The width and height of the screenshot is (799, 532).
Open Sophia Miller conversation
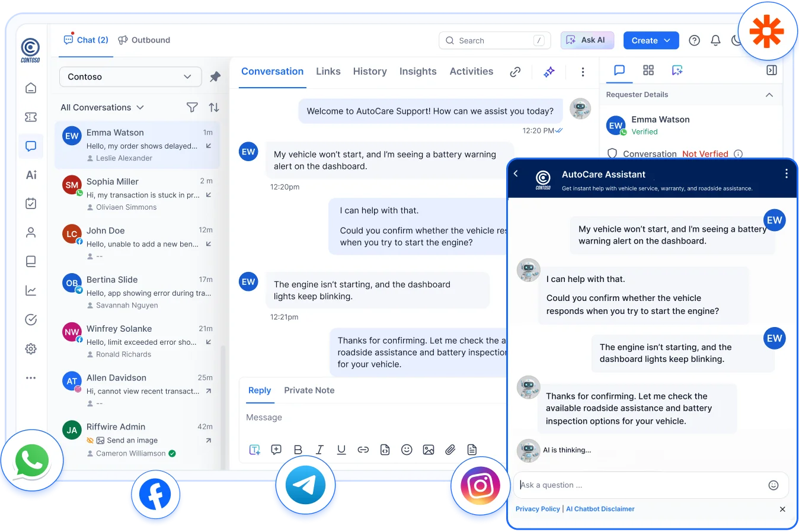click(138, 194)
